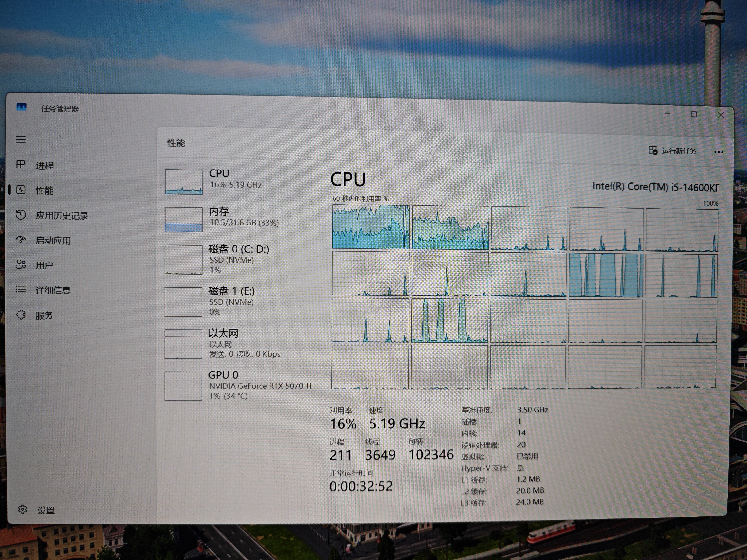Click the 磁盘 0 mini graph thumbnail
This screenshot has height=560, width=747.
(183, 260)
